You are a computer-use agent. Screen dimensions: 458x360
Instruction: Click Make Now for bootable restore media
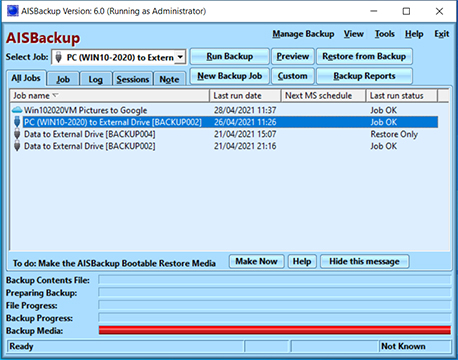point(256,261)
